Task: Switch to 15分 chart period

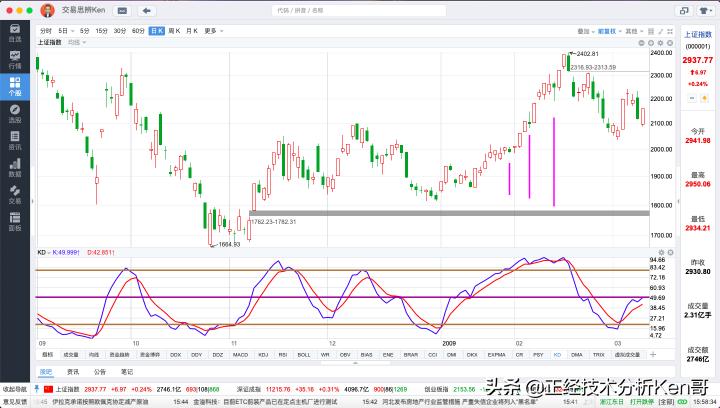Action: tap(101, 31)
